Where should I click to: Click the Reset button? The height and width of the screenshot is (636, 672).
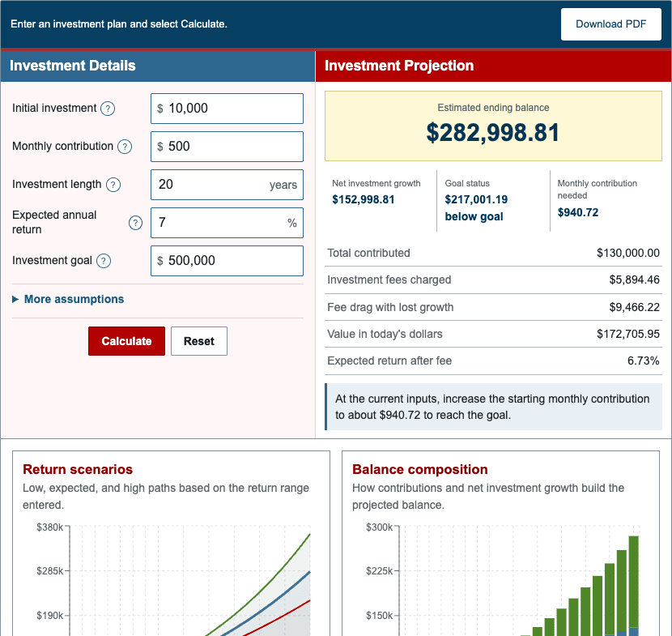199,341
